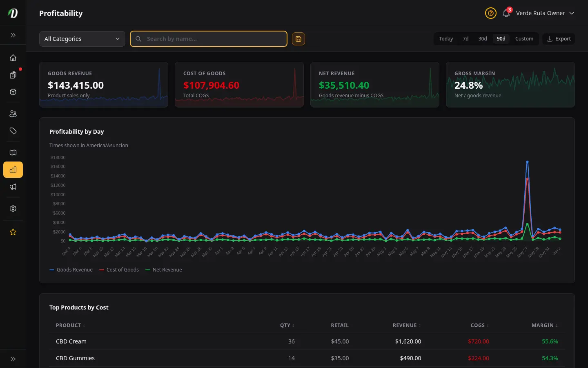Image resolution: width=588 pixels, height=368 pixels.
Task: Click the America/Asuncion timezone note
Action: click(x=89, y=146)
